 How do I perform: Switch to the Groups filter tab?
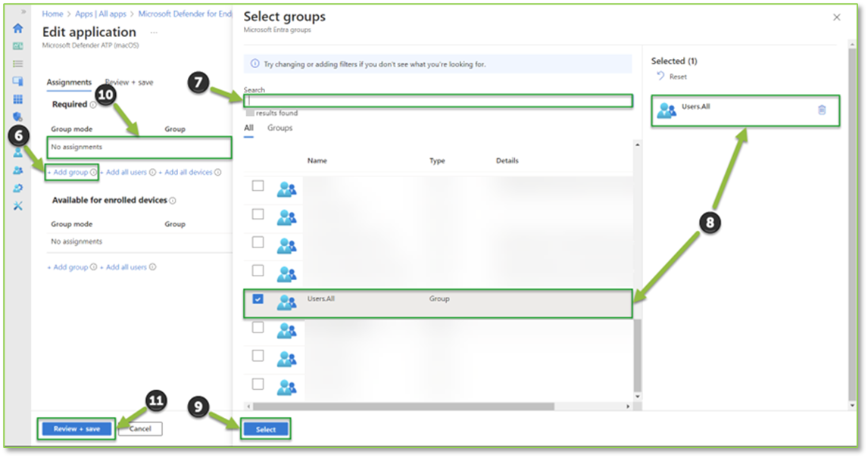279,128
